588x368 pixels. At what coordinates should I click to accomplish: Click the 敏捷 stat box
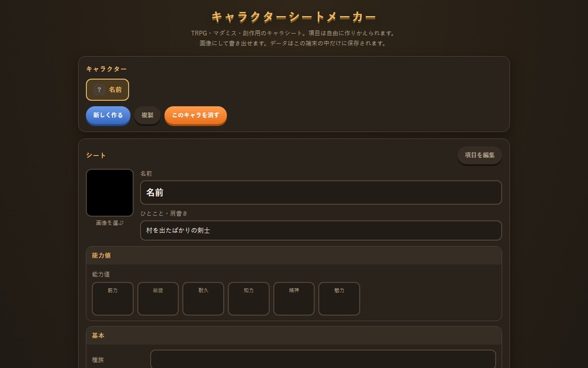[x=158, y=299]
